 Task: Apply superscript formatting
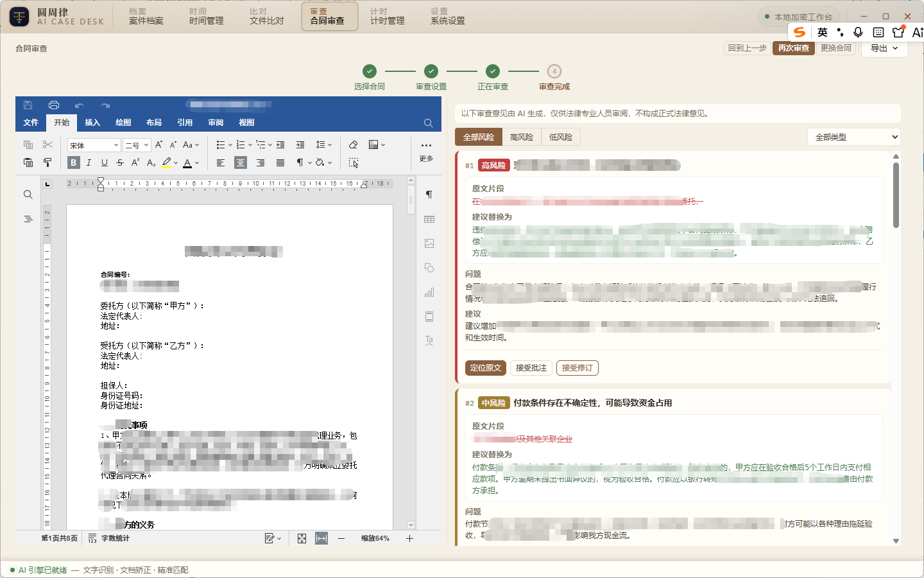(x=135, y=162)
